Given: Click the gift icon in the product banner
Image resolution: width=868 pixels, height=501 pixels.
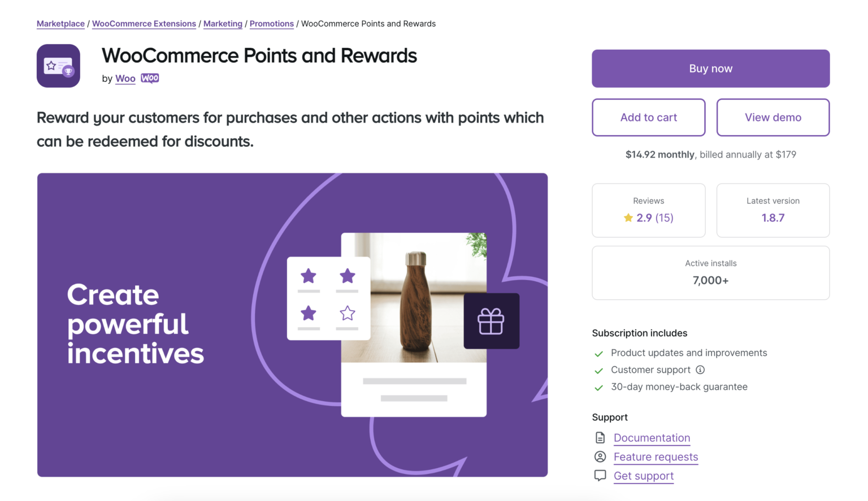Looking at the screenshot, I should [x=491, y=321].
